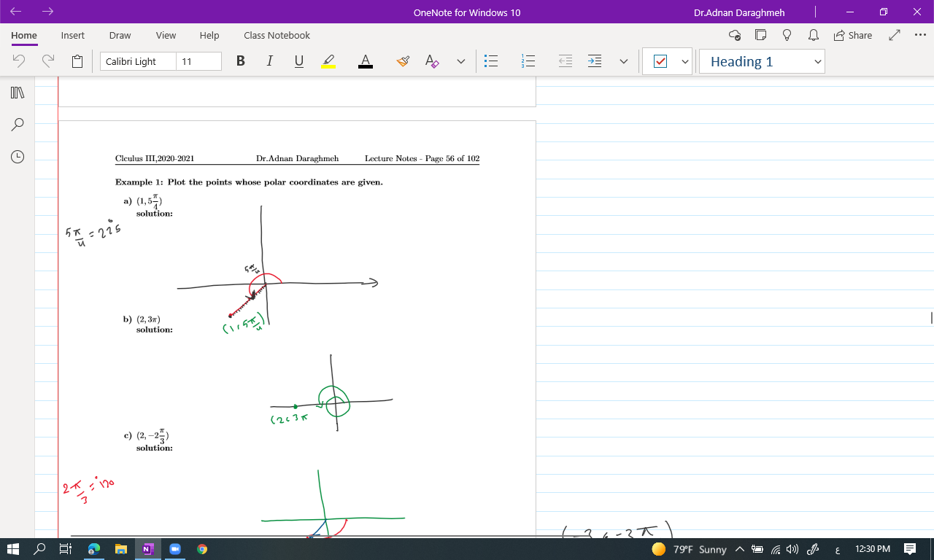Open the weather 79°F Sunny taskbar widget
This screenshot has width=934, height=560.
689,549
